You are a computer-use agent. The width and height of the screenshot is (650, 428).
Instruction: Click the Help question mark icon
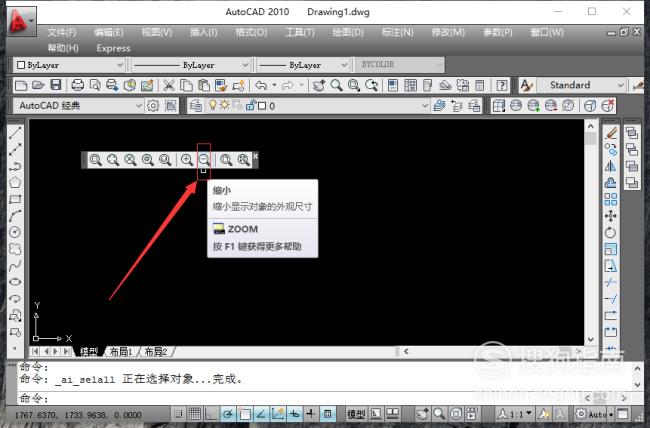tap(502, 85)
